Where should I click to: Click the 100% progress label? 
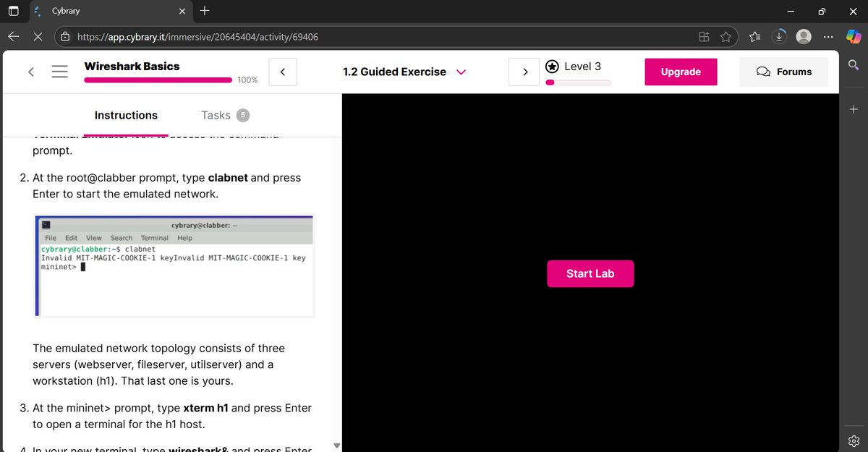247,80
